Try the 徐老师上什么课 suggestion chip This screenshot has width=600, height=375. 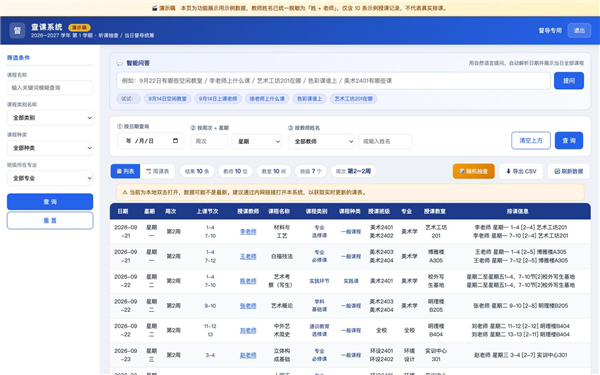pyautogui.click(x=267, y=99)
